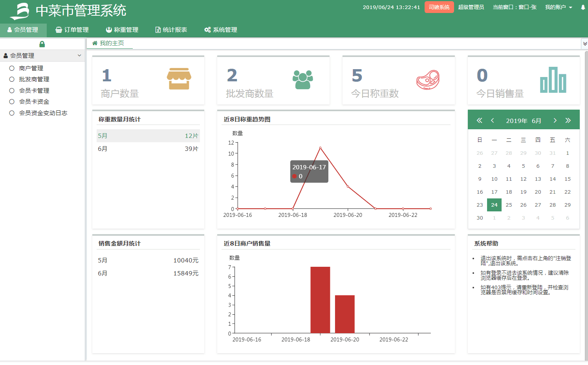Click the 系统帮助 panel title
The height and width of the screenshot is (365, 588).
click(486, 244)
